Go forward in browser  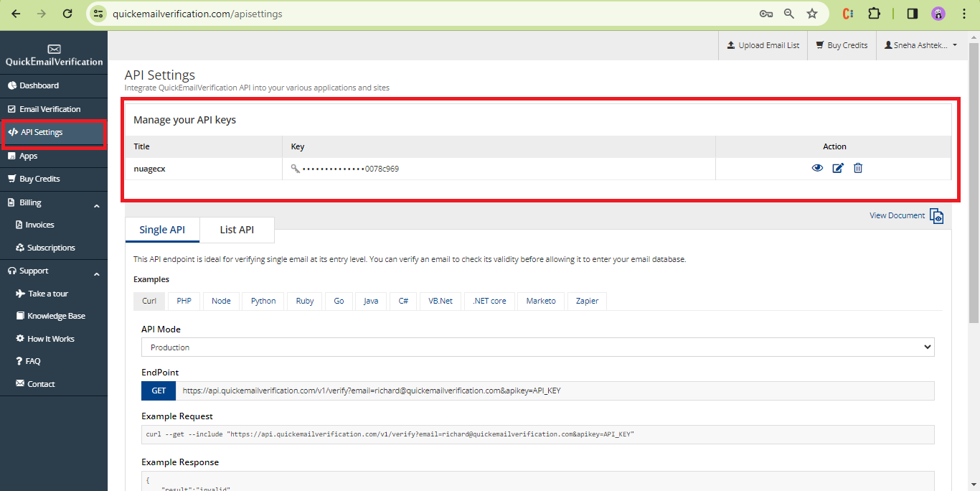click(x=42, y=14)
